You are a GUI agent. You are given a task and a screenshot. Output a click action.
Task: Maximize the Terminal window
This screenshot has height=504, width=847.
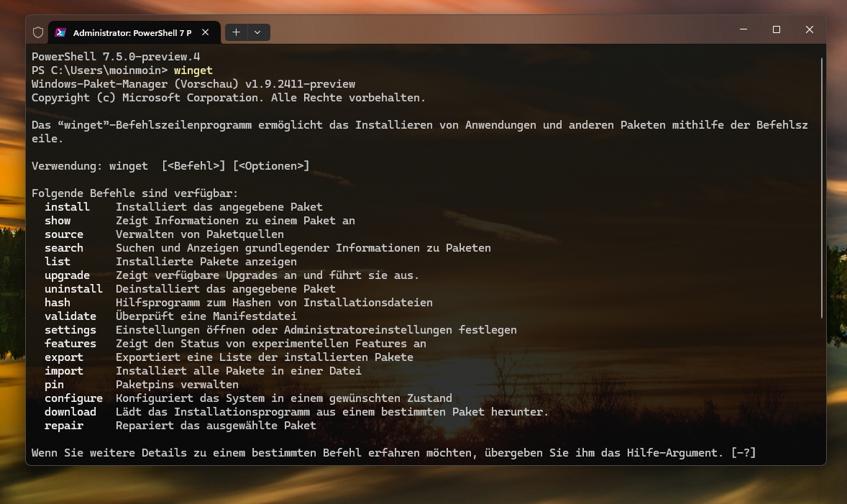pos(777,29)
